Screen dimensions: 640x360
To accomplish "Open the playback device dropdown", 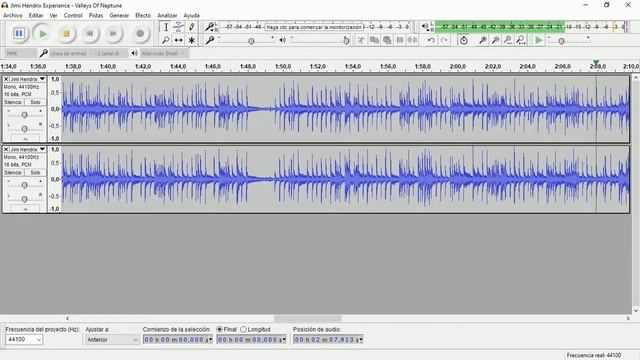I will tap(164, 53).
